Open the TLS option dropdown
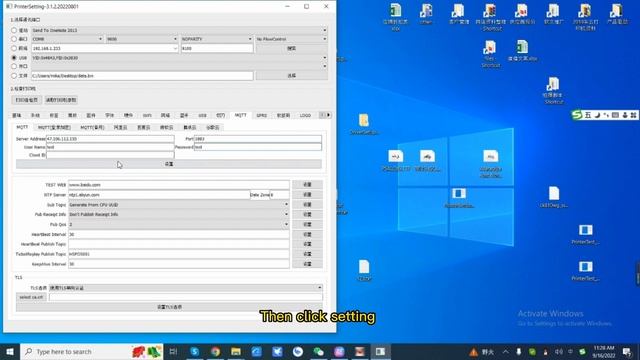 pyautogui.click(x=186, y=288)
